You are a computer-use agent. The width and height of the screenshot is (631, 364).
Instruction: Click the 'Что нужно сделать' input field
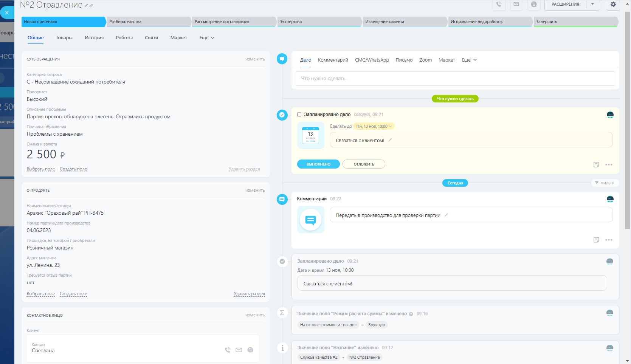pyautogui.click(x=455, y=79)
